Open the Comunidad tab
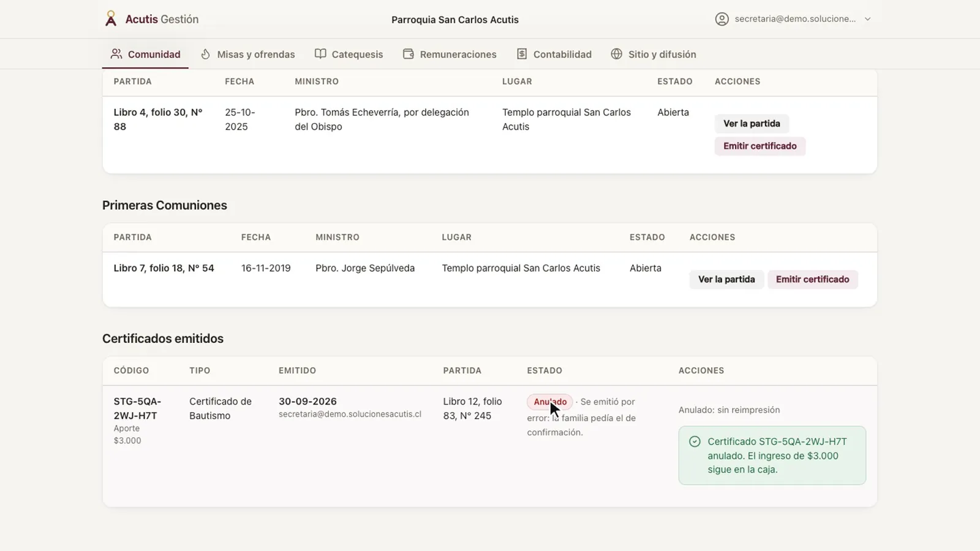Image resolution: width=980 pixels, height=551 pixels. coord(145,54)
